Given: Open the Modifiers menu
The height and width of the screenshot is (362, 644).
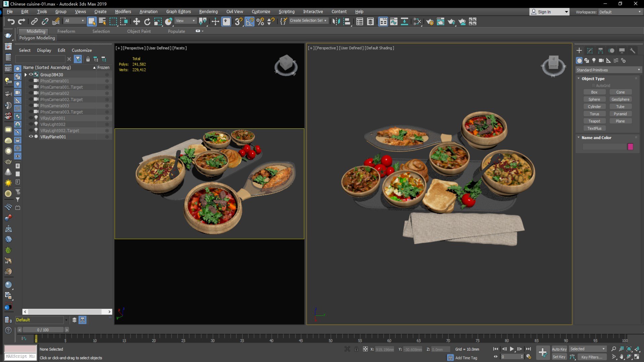Looking at the screenshot, I should click(x=123, y=12).
